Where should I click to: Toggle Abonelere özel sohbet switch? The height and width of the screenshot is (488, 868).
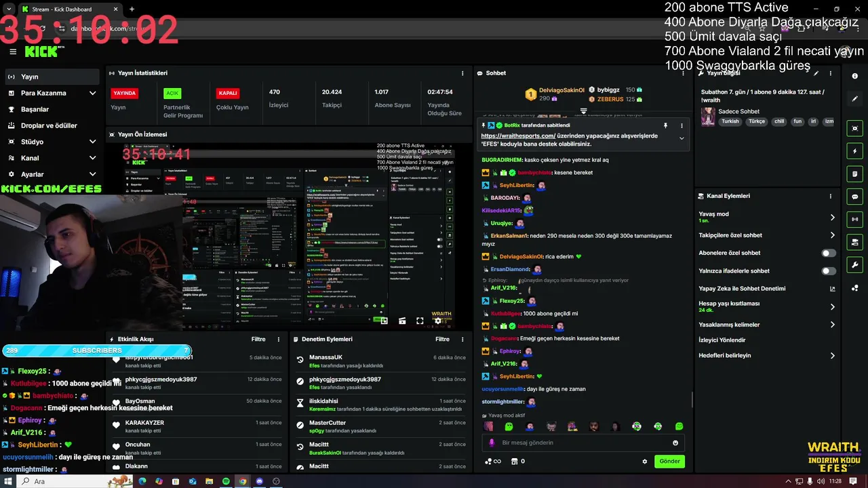pyautogui.click(x=829, y=253)
